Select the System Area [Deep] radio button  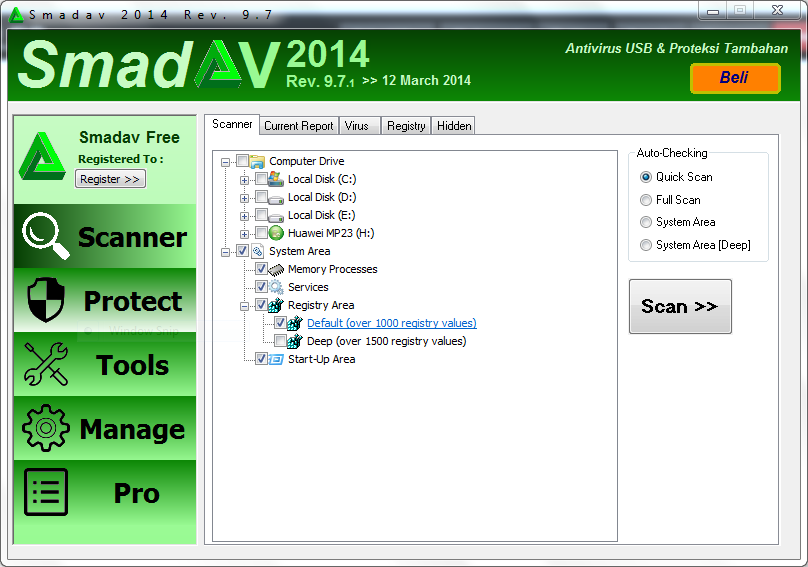(x=646, y=245)
